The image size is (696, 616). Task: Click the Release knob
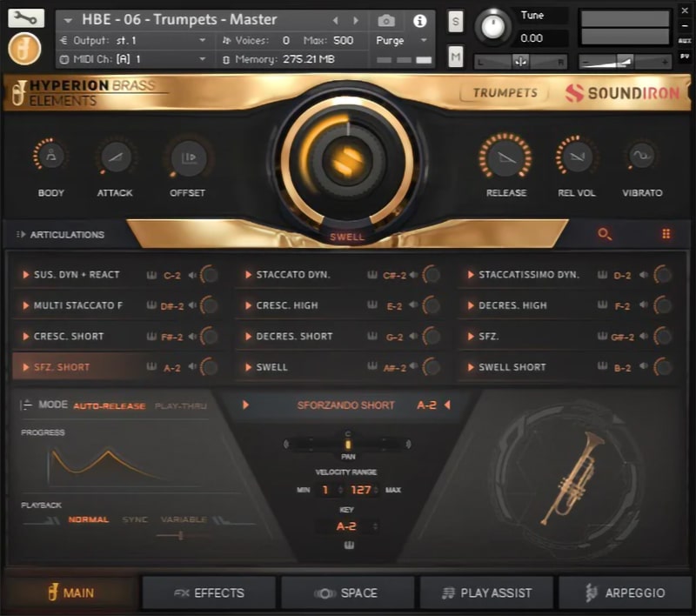click(x=505, y=157)
